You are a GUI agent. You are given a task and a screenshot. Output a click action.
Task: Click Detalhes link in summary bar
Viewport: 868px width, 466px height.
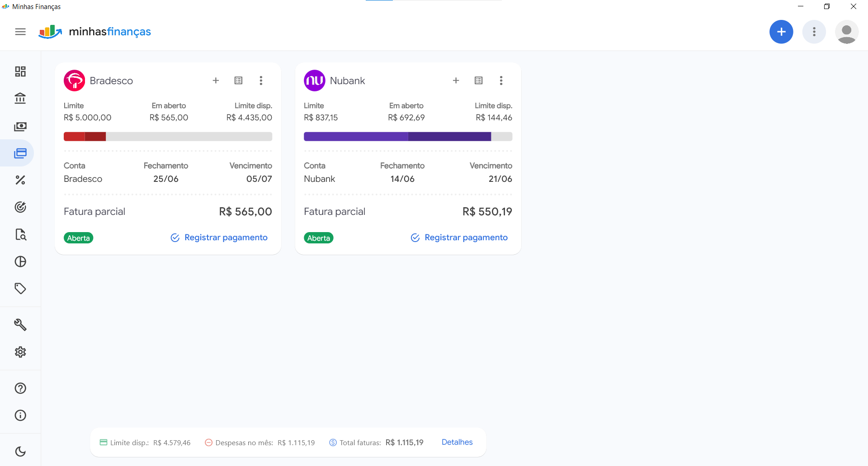457,442
